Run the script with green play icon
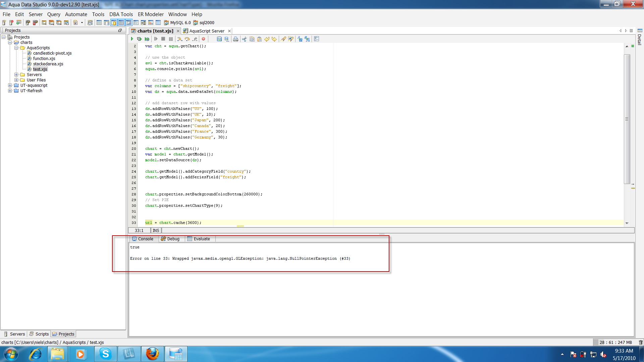 click(x=132, y=39)
